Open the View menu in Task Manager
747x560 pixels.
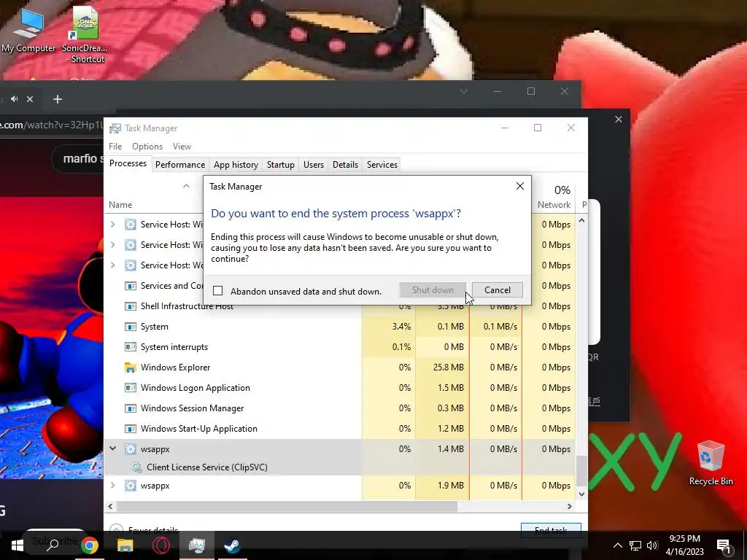click(x=182, y=146)
